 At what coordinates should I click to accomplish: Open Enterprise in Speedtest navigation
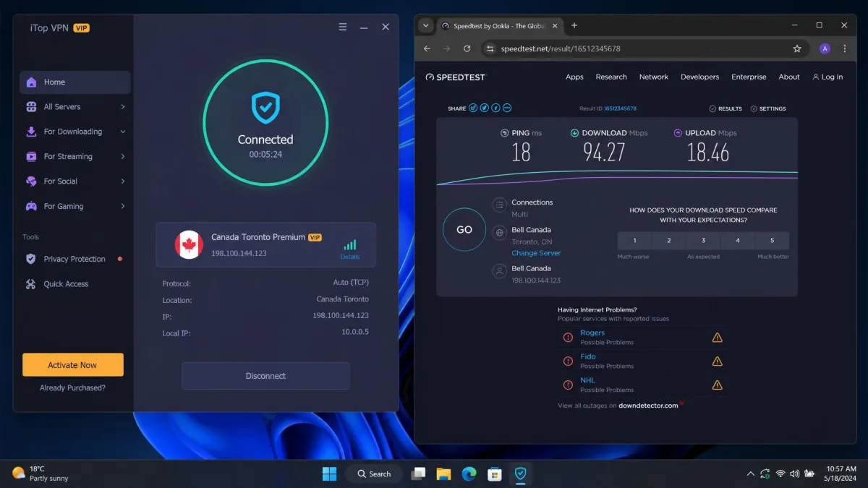pos(749,77)
